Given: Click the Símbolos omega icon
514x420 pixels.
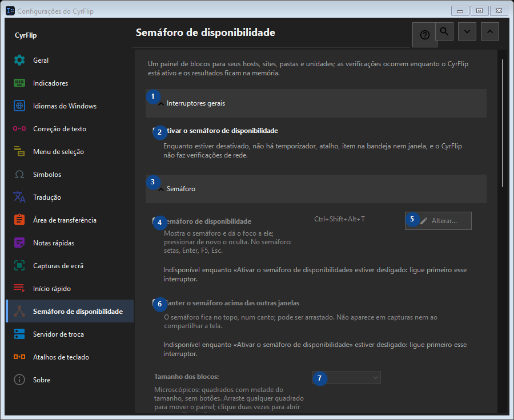Looking at the screenshot, I should [x=19, y=174].
